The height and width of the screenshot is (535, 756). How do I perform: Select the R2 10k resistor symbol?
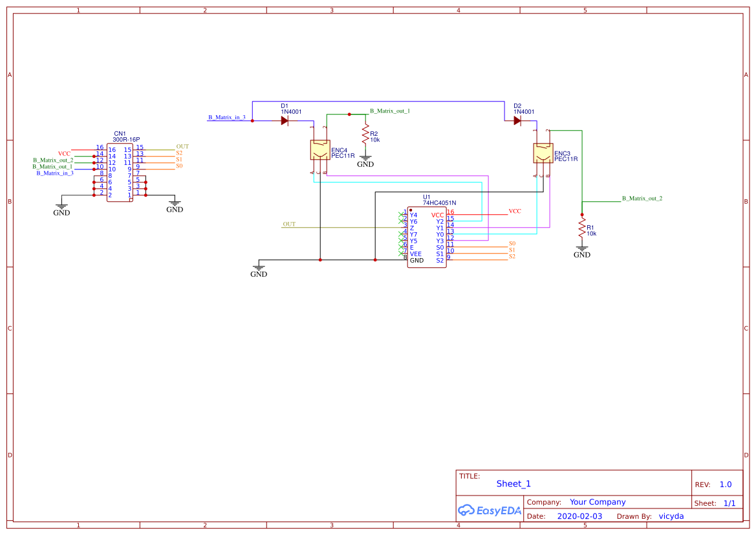coord(365,134)
